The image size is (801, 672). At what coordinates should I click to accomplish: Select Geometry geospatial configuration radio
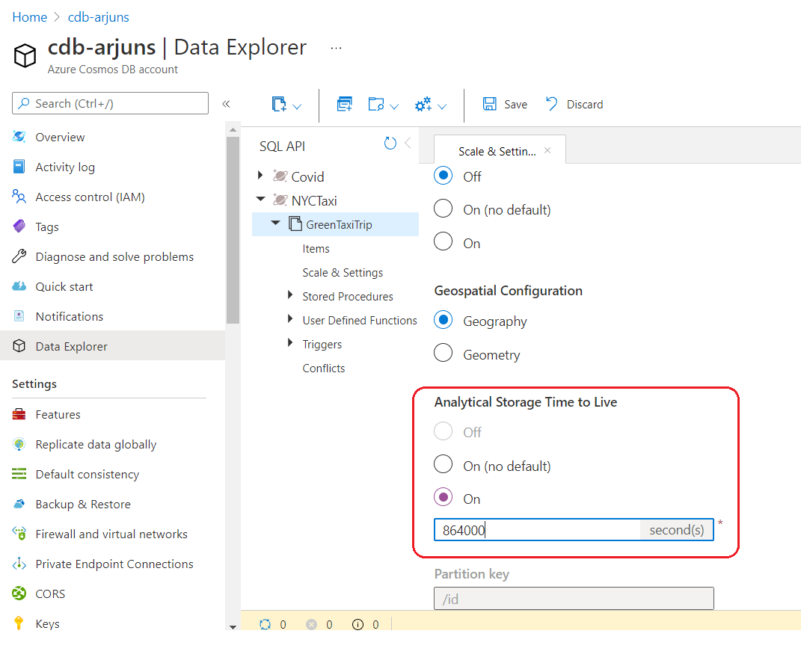pos(444,353)
